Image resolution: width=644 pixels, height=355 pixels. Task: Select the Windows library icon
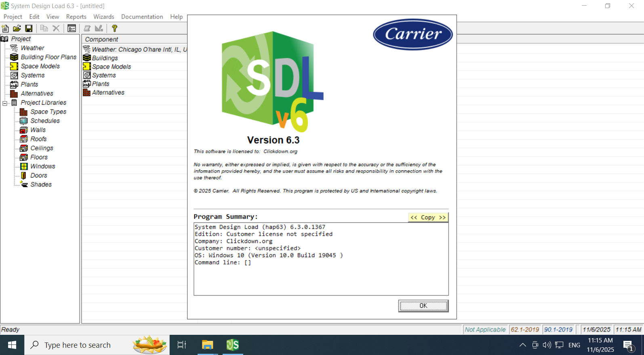coord(24,166)
